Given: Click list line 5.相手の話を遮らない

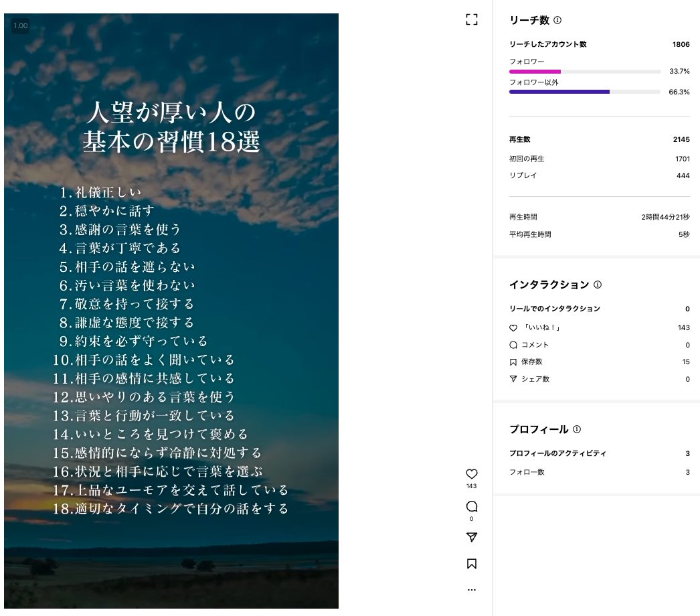Looking at the screenshot, I should coord(127,267).
